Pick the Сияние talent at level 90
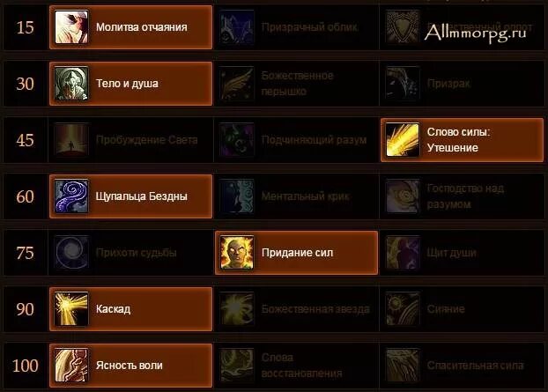 point(462,309)
